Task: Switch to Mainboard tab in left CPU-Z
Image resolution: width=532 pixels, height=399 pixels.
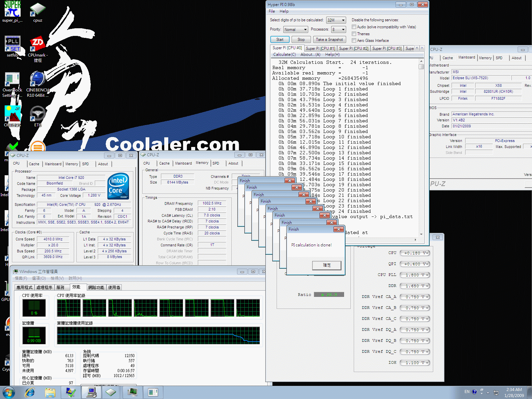Action: point(53,164)
